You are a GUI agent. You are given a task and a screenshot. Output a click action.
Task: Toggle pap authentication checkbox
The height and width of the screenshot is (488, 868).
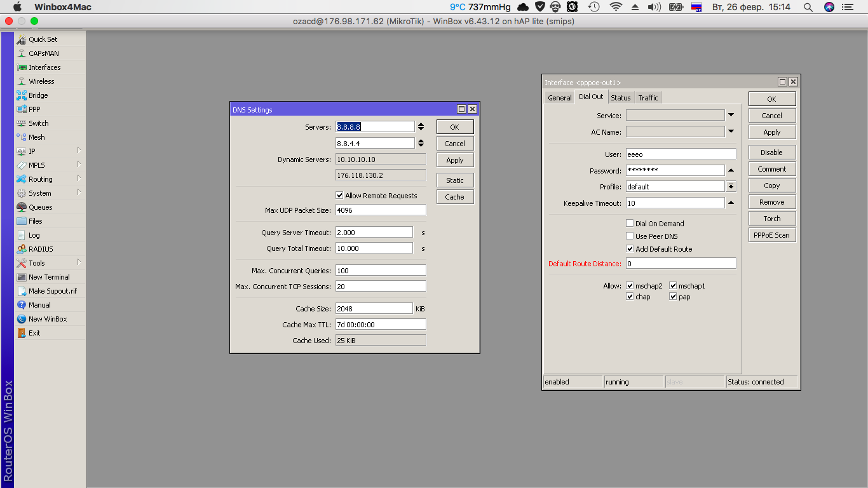click(673, 297)
